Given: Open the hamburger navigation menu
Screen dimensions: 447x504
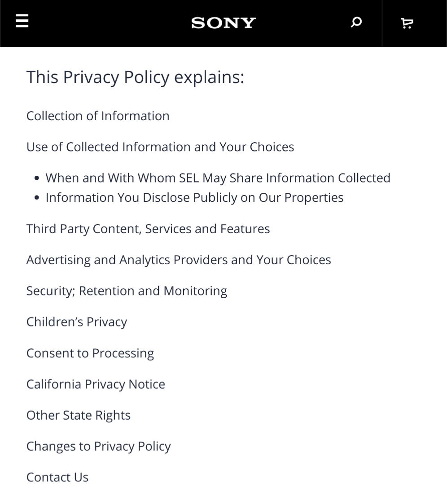Looking at the screenshot, I should [x=22, y=21].
